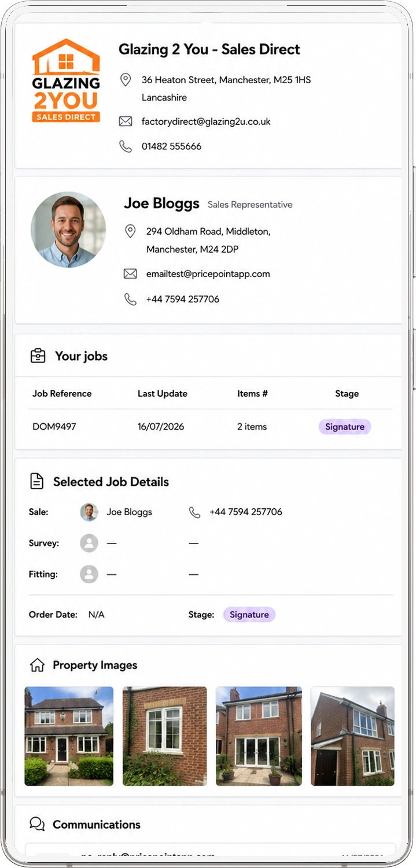Click the Signature badge beside Stage label
Image resolution: width=416 pixels, height=868 pixels.
(x=249, y=615)
